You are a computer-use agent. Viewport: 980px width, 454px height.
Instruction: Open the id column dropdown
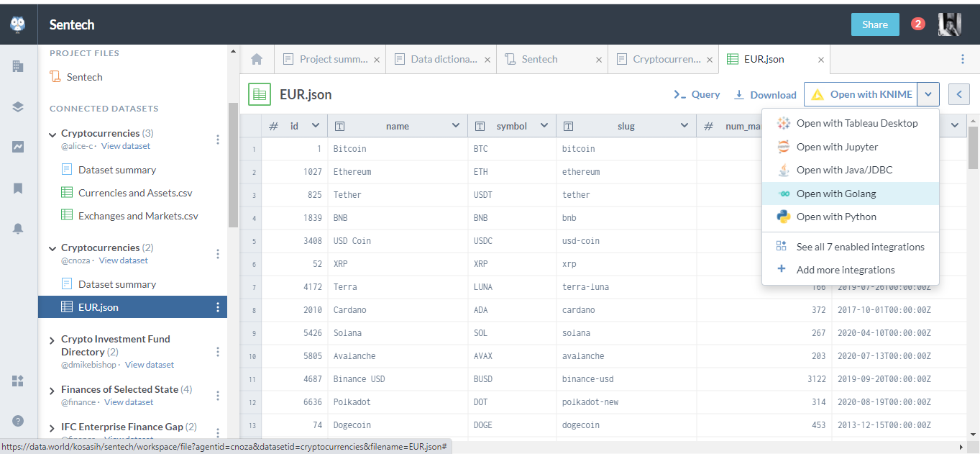315,126
